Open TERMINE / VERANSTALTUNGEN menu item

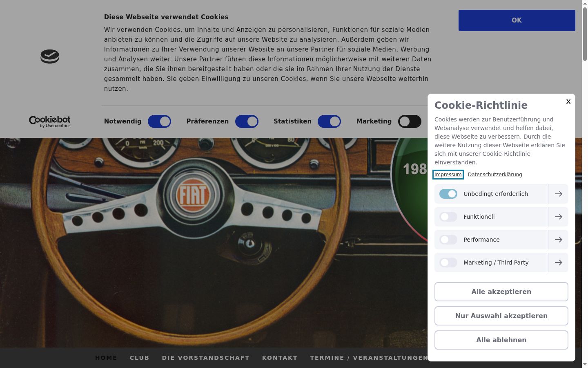(x=369, y=358)
